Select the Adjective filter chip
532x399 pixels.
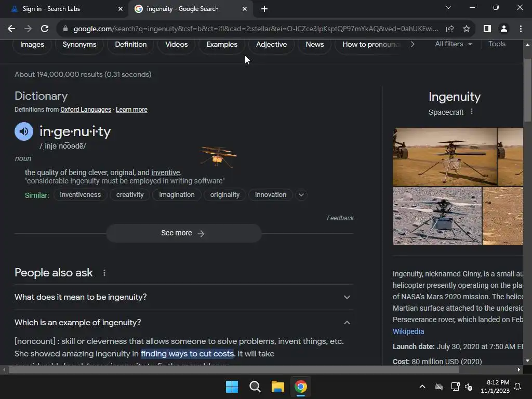(271, 45)
